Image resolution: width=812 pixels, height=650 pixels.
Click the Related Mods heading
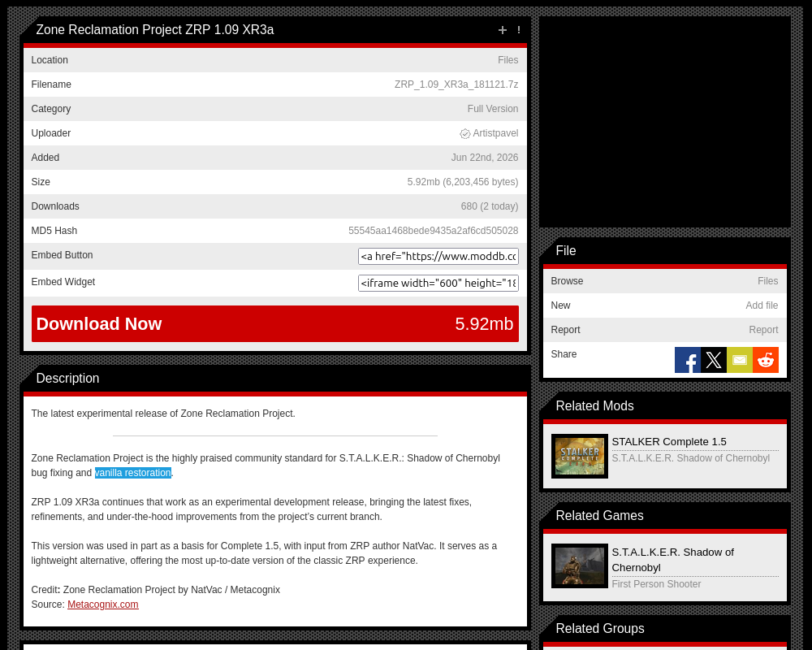[x=594, y=406]
